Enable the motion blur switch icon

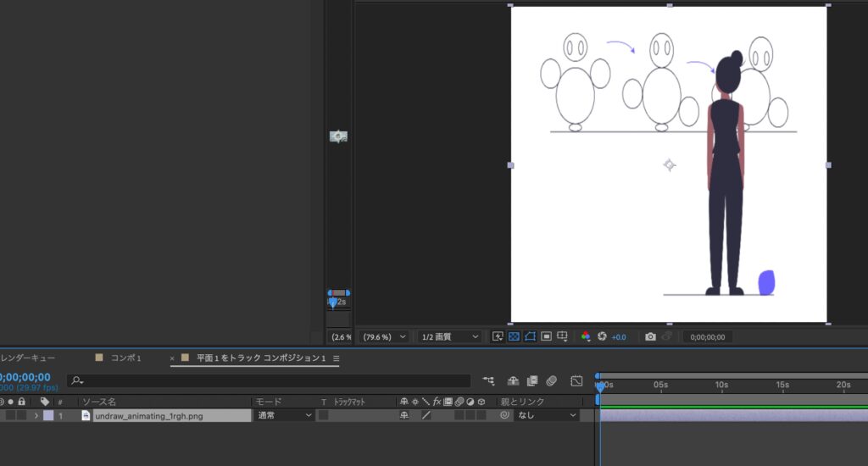pyautogui.click(x=551, y=381)
